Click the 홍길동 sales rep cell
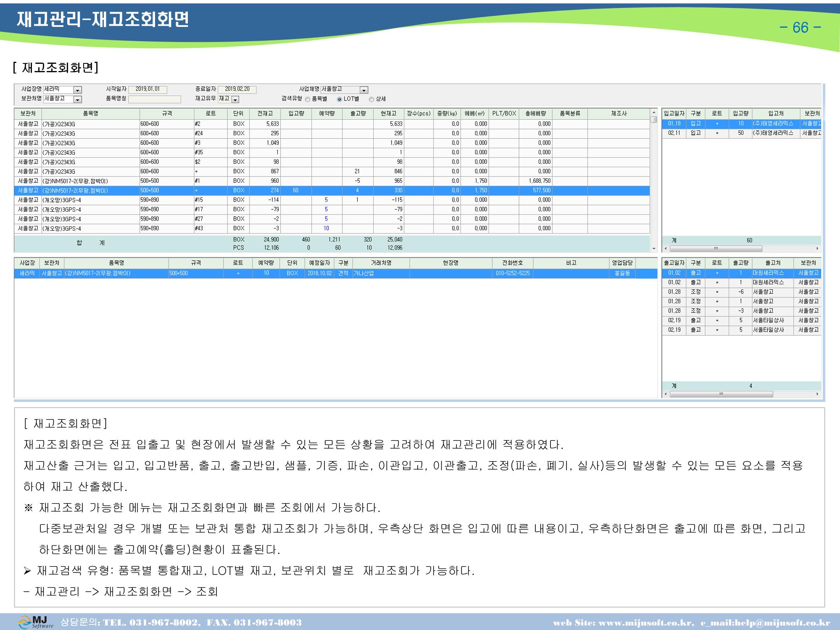This screenshot has width=840, height=630. pyautogui.click(x=622, y=273)
